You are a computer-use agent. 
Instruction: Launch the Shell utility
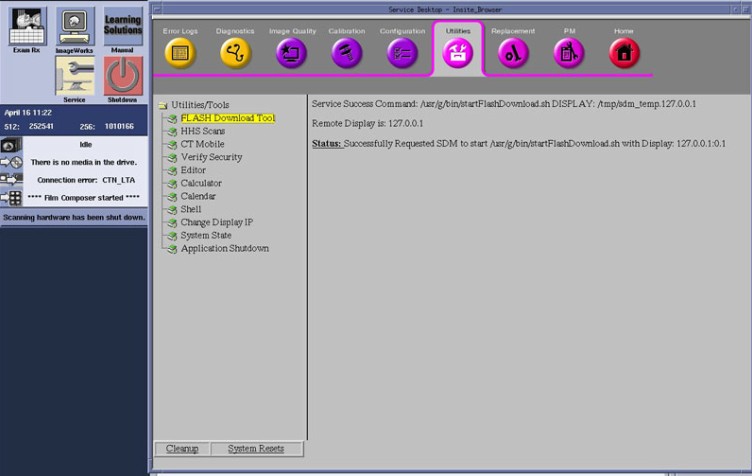191,209
